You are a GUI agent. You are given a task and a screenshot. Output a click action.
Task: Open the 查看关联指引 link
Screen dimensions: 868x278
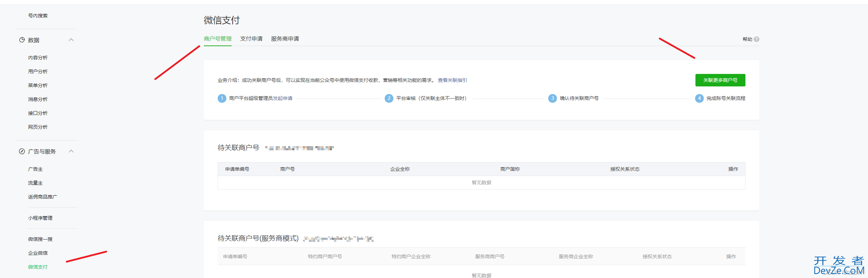pos(452,80)
